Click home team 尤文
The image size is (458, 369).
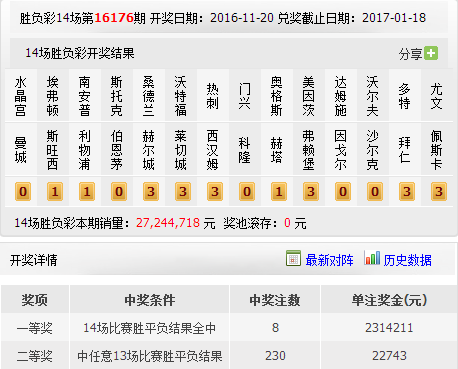click(x=437, y=96)
